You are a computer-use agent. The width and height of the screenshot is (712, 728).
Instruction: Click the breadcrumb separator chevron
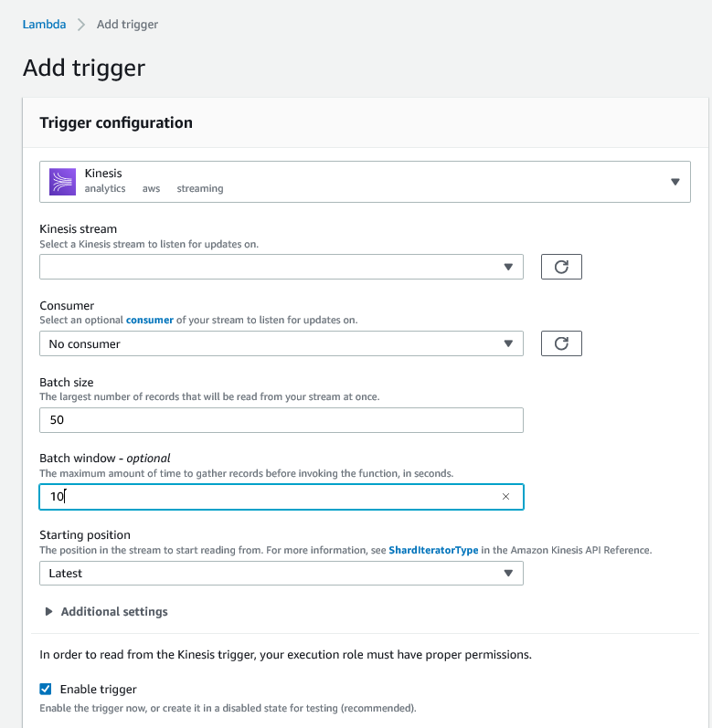click(81, 25)
